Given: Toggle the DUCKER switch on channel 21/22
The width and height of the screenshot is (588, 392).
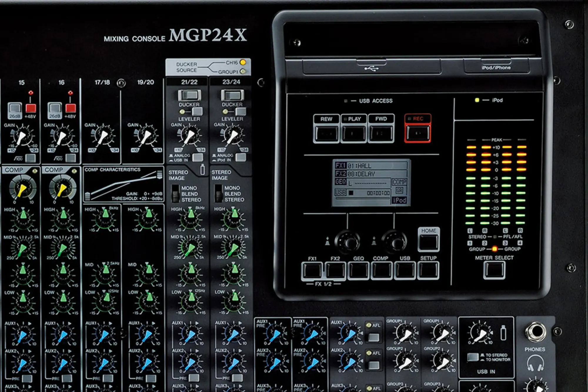Looking at the screenshot, I should pos(190,95).
